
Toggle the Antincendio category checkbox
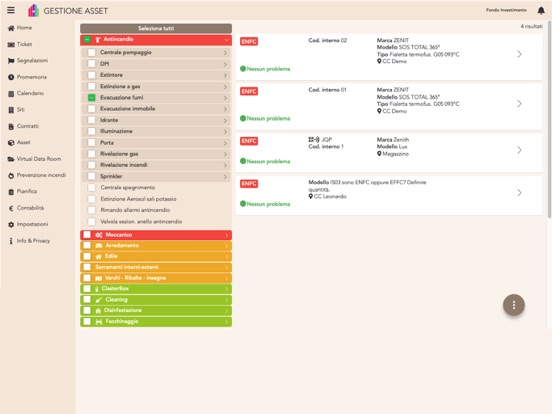[87, 39]
